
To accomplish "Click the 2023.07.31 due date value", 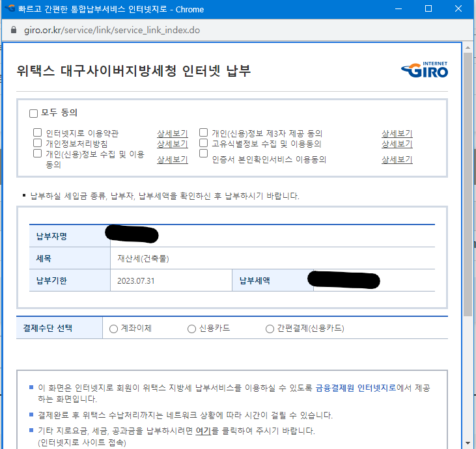I will pos(135,281).
